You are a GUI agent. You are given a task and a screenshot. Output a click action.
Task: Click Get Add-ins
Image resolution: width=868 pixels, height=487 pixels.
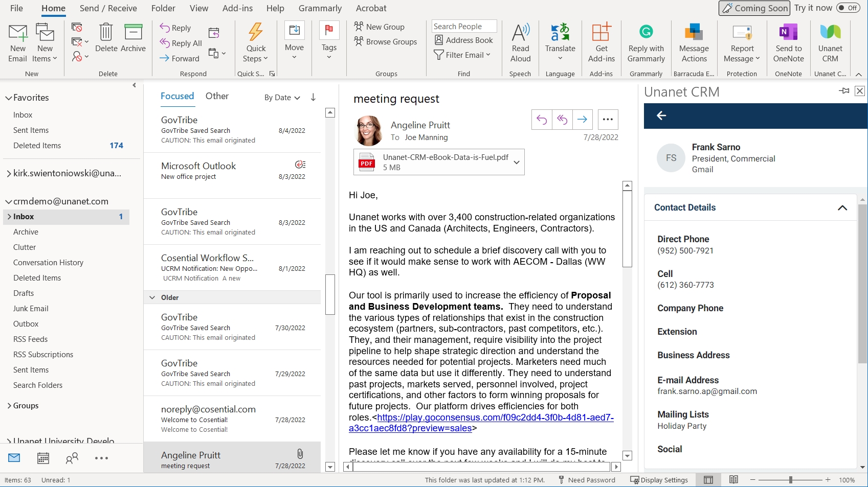point(602,43)
